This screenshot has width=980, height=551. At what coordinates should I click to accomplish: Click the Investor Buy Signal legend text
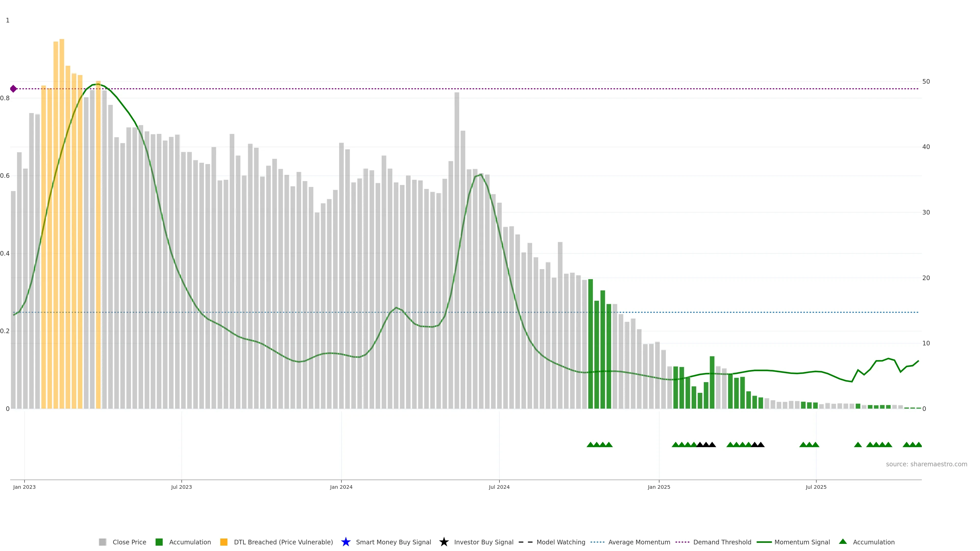coord(484,542)
